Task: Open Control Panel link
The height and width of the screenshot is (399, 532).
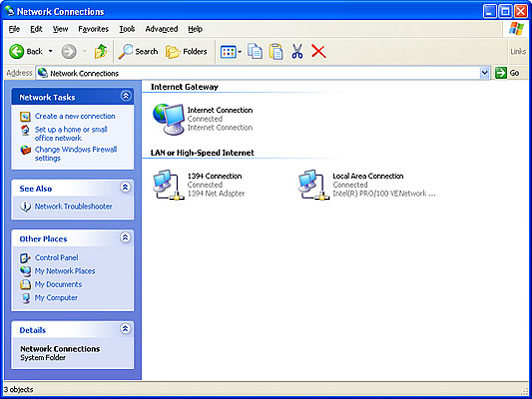Action: (x=57, y=258)
